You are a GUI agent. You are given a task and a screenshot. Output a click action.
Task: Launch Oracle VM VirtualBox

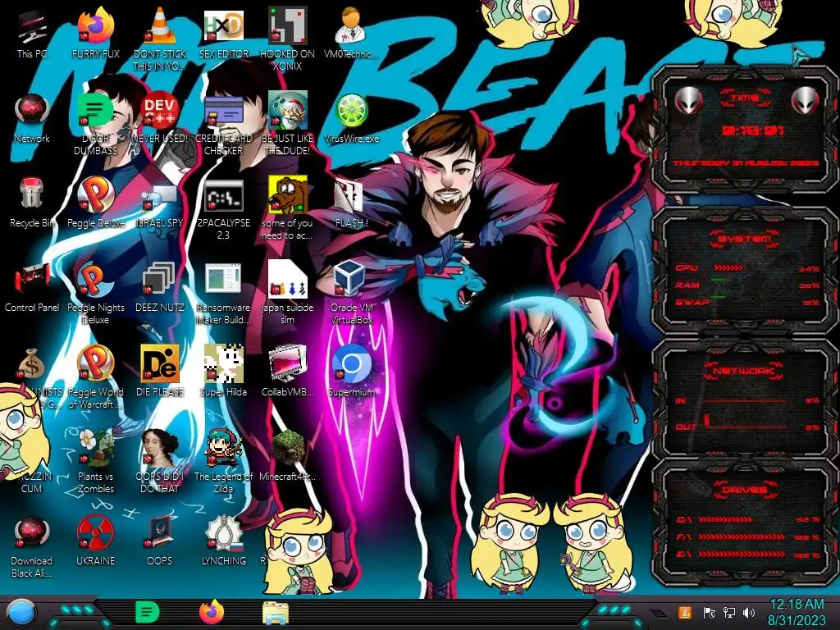pos(351,294)
